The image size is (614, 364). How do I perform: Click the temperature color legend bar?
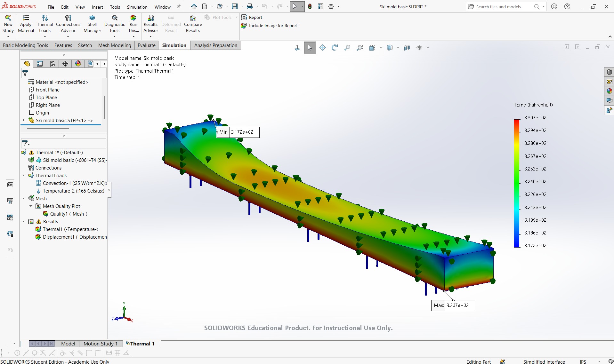517,183
